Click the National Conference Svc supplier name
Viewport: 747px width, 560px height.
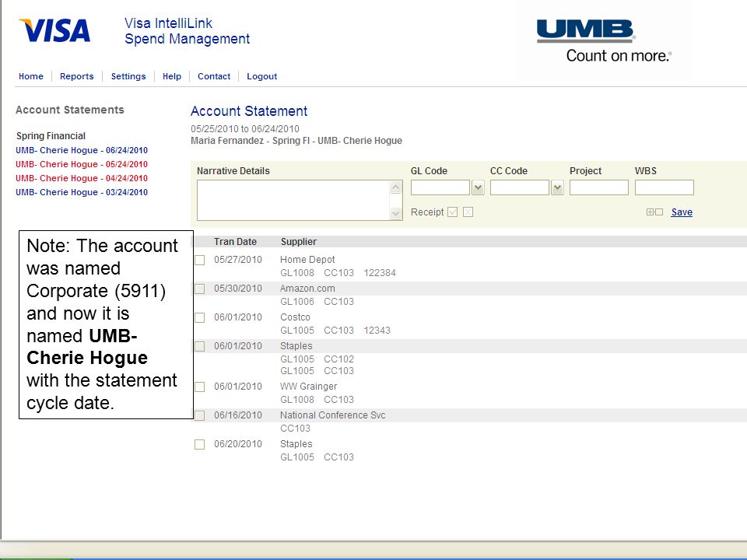(332, 415)
